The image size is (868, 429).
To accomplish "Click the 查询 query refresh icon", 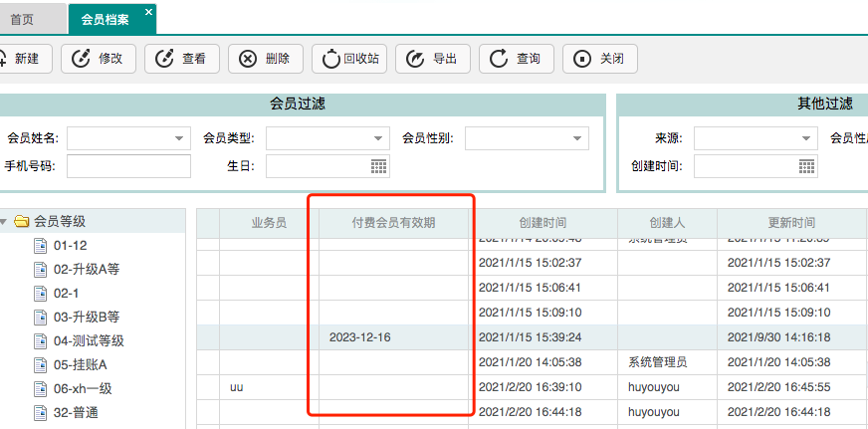I will point(497,59).
